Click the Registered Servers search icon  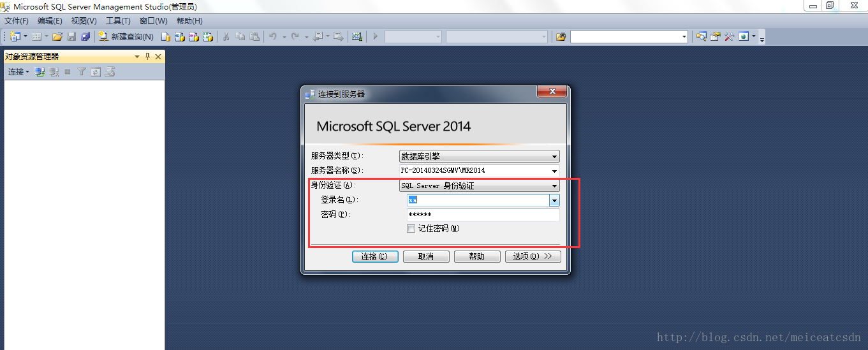point(701,36)
